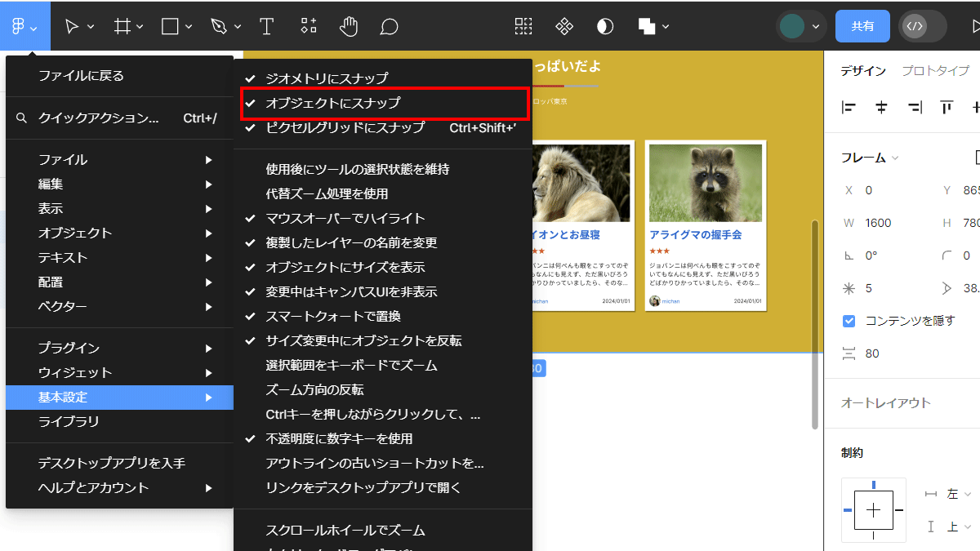Click the Boolean union selection icon
This screenshot has height=551, width=980.
pyautogui.click(x=647, y=26)
